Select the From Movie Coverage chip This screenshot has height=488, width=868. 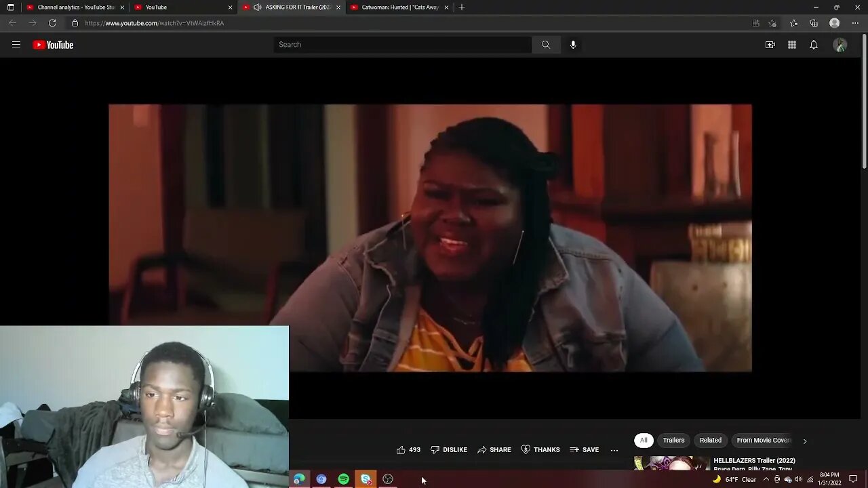(764, 441)
